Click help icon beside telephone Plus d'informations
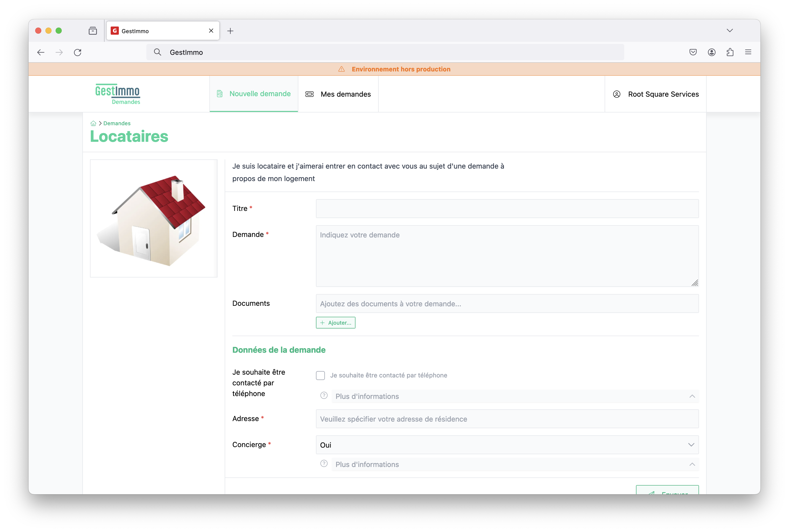Image resolution: width=789 pixels, height=532 pixels. point(324,396)
